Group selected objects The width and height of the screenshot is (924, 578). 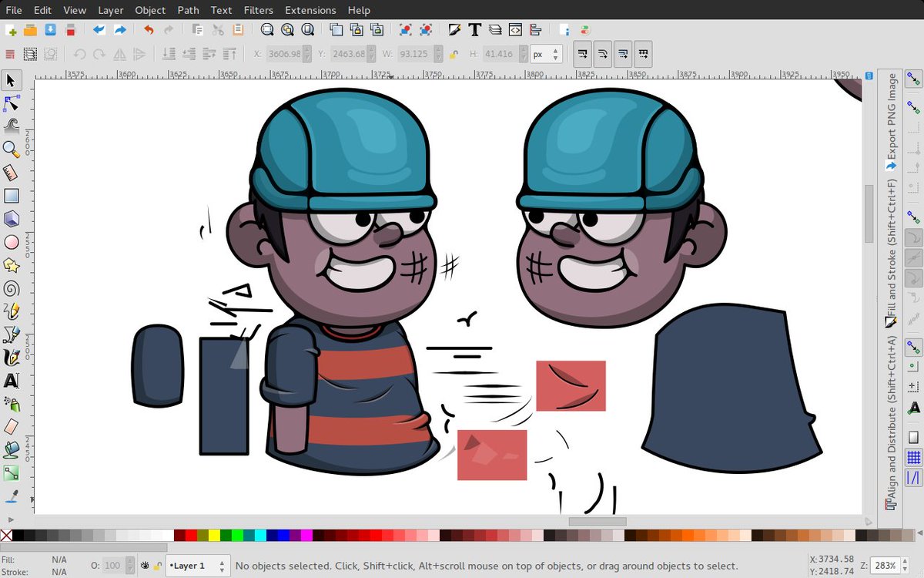(x=405, y=30)
